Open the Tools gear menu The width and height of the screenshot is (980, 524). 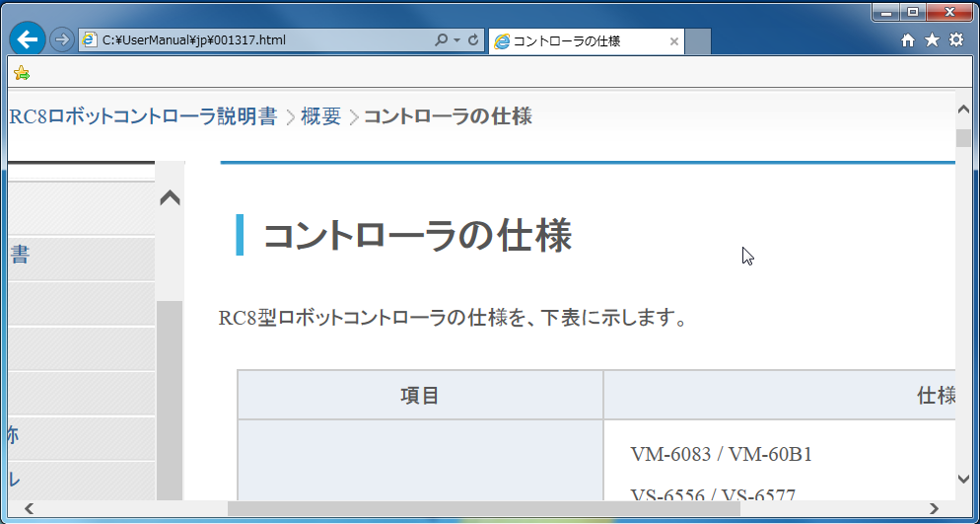pyautogui.click(x=955, y=40)
